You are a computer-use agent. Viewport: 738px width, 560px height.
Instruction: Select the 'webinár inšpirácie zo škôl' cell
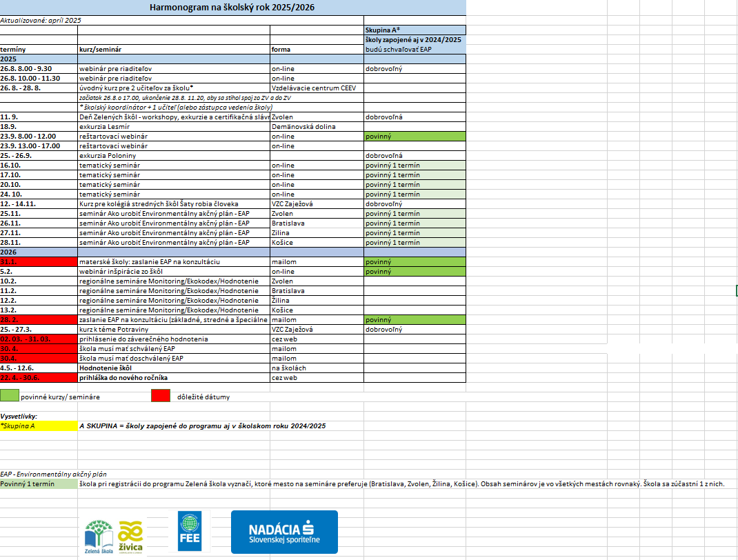pos(174,272)
